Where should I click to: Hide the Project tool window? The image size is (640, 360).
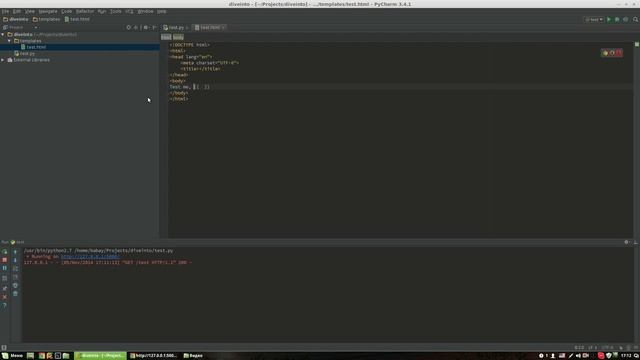pos(154,27)
